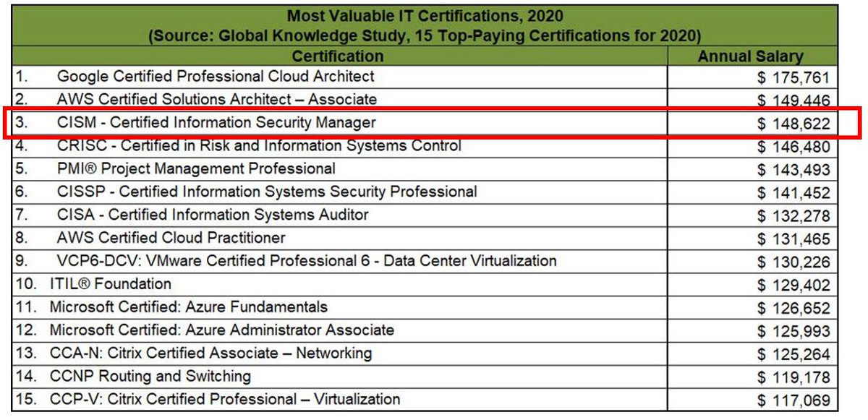Select salary value $ 119,178

pos(793,377)
